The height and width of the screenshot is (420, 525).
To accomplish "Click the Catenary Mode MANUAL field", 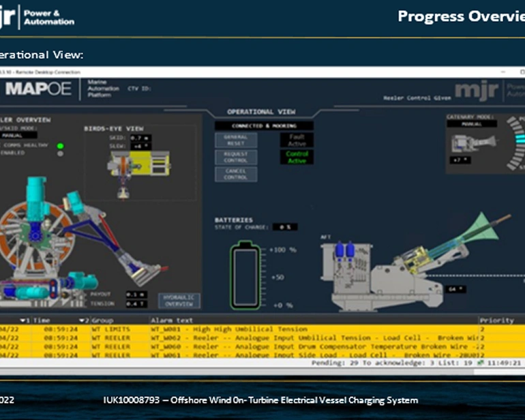I will point(472,123).
